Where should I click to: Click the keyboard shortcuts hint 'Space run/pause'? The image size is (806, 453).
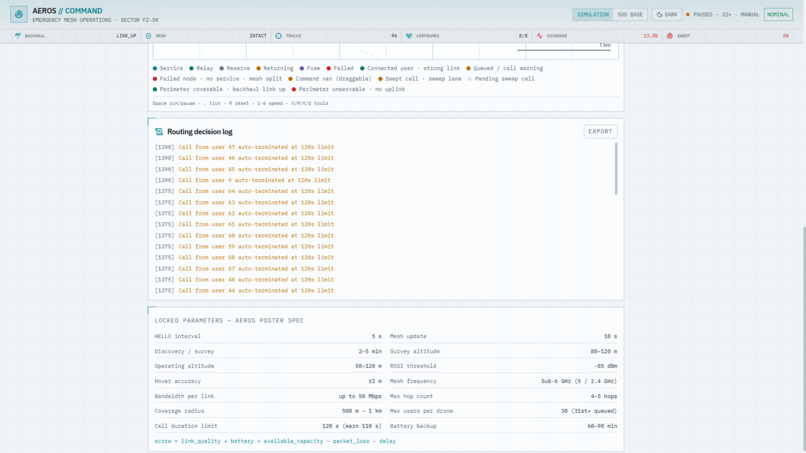174,103
